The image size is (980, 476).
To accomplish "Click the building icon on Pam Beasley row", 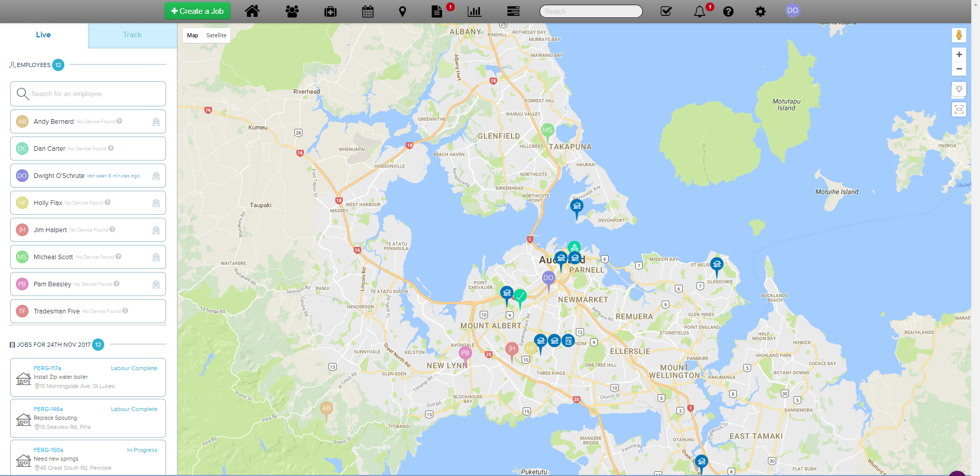I will click(156, 284).
